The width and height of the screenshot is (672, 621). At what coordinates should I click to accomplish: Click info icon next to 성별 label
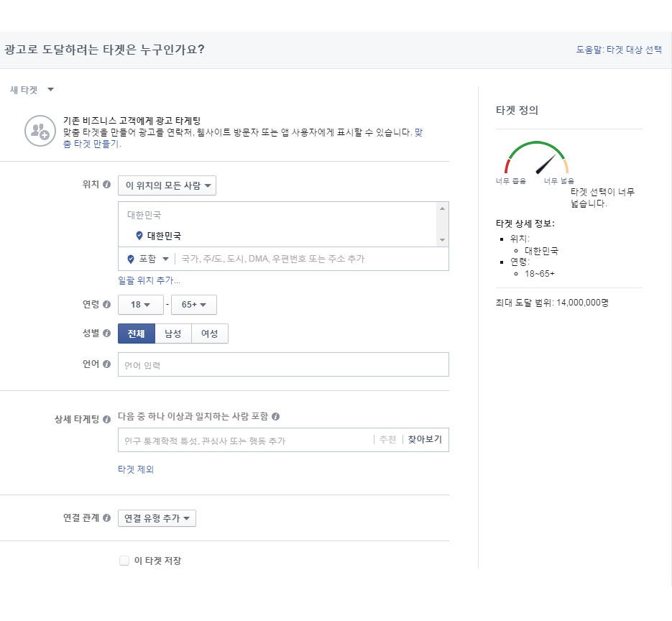pos(106,333)
